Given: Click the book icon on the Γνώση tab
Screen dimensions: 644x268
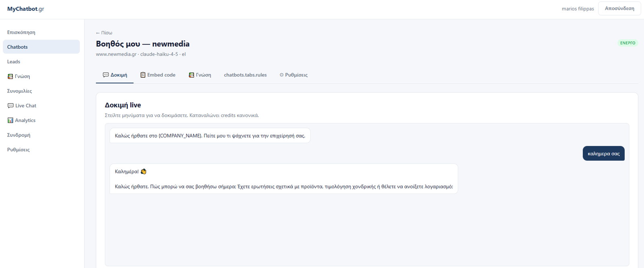Looking at the screenshot, I should 191,75.
